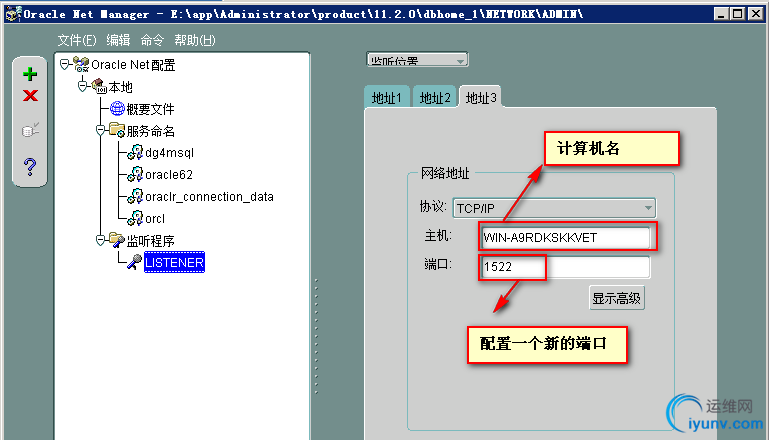Maximize the Oracle Net Manager window

coord(737,14)
